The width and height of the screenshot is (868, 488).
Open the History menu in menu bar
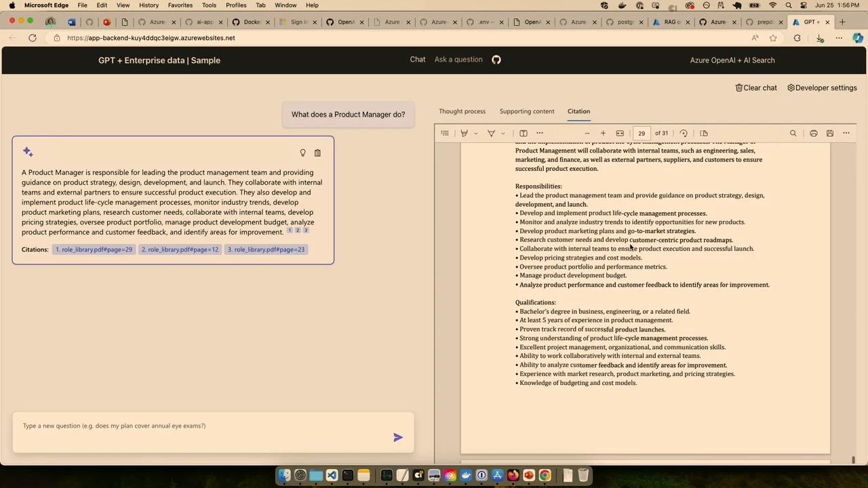pyautogui.click(x=149, y=5)
